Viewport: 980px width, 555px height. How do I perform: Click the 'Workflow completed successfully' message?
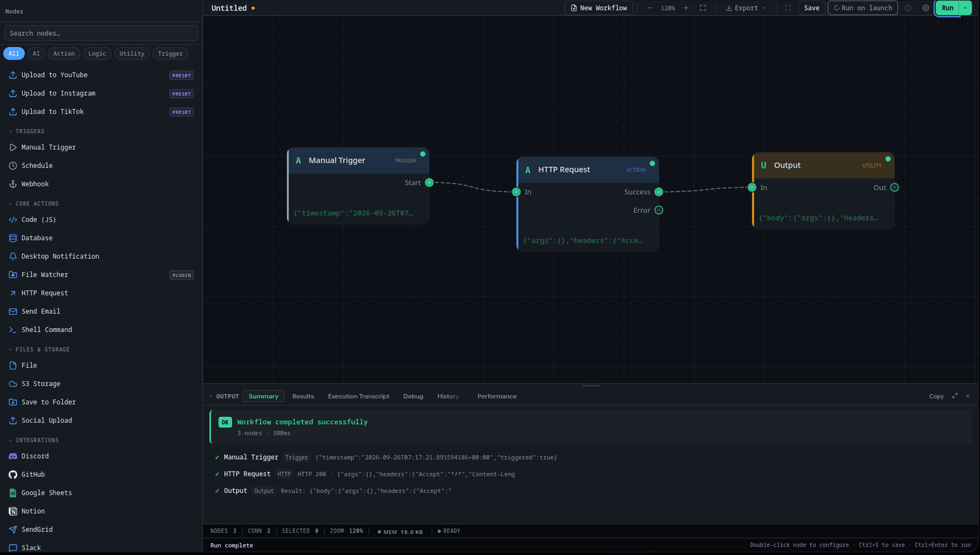tap(302, 422)
